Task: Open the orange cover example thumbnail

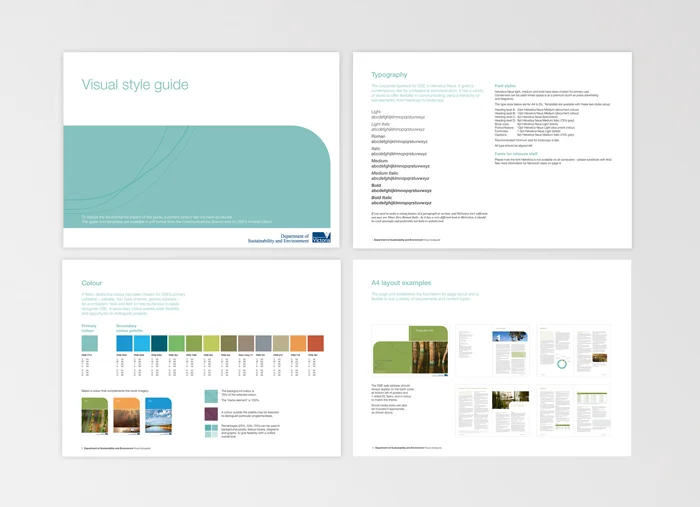Action: click(126, 416)
